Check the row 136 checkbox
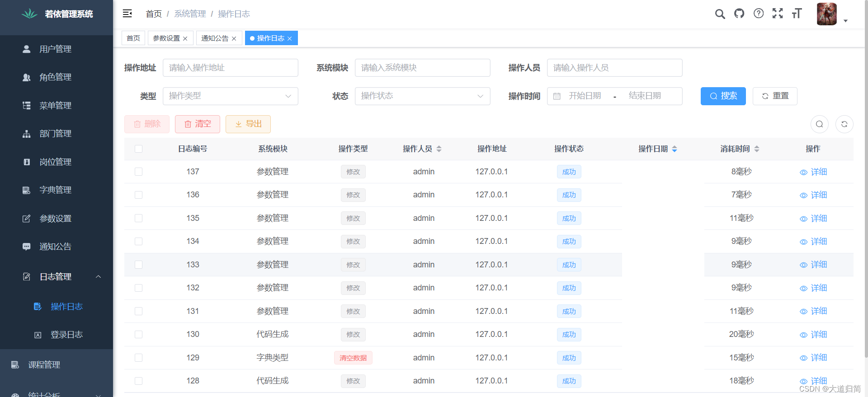This screenshot has width=868, height=397. tap(139, 195)
